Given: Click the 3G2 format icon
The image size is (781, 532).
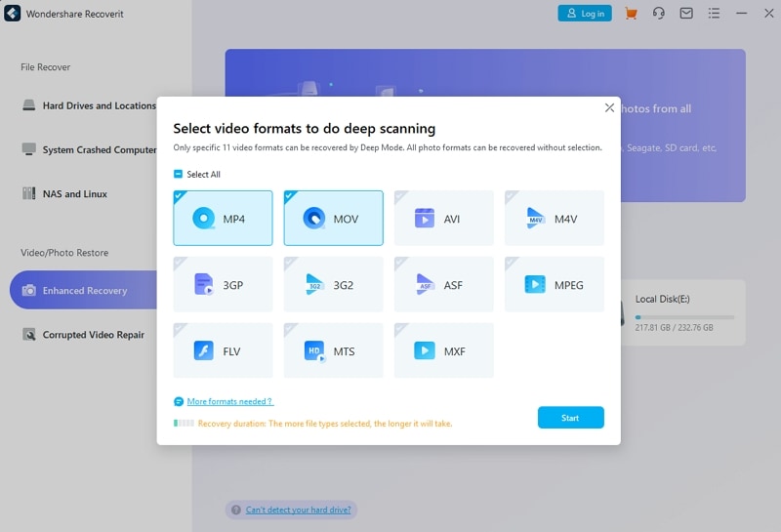Looking at the screenshot, I should (314, 284).
